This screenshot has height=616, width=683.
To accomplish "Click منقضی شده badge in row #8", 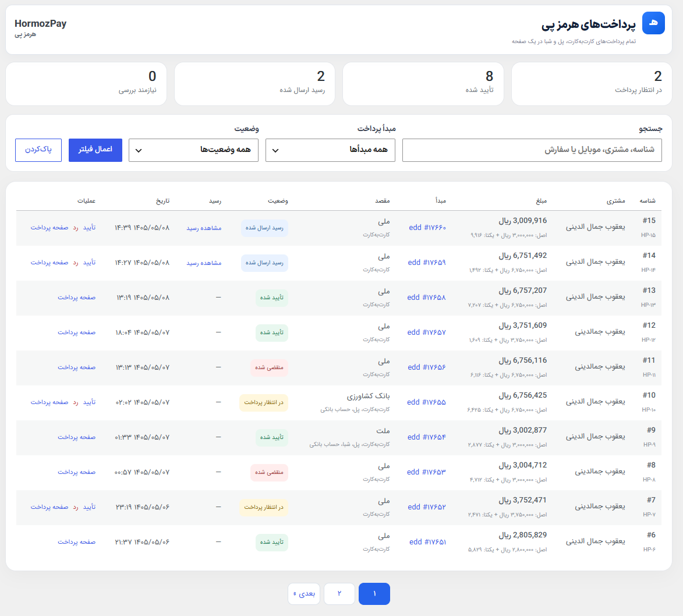I will tap(269, 472).
